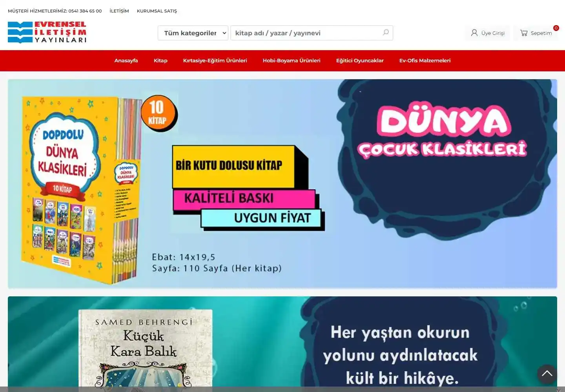Click the user profile icon
This screenshot has width=565, height=392.
(x=474, y=33)
